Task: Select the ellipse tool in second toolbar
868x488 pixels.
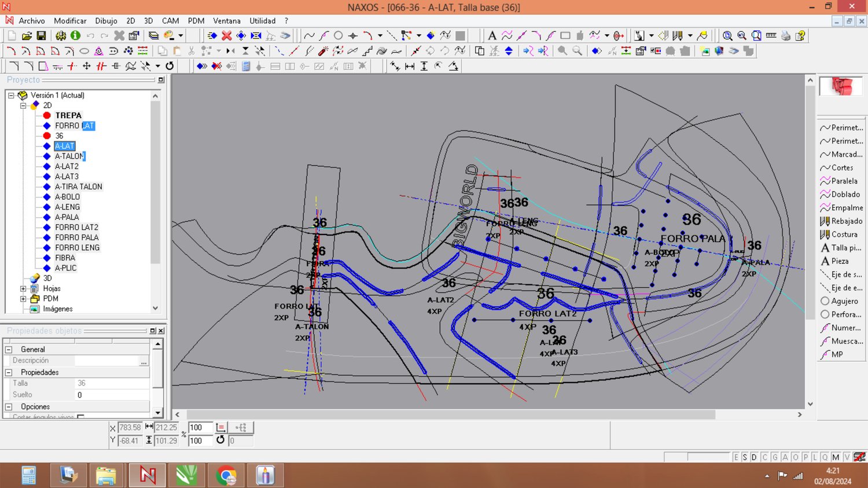Action: point(84,51)
